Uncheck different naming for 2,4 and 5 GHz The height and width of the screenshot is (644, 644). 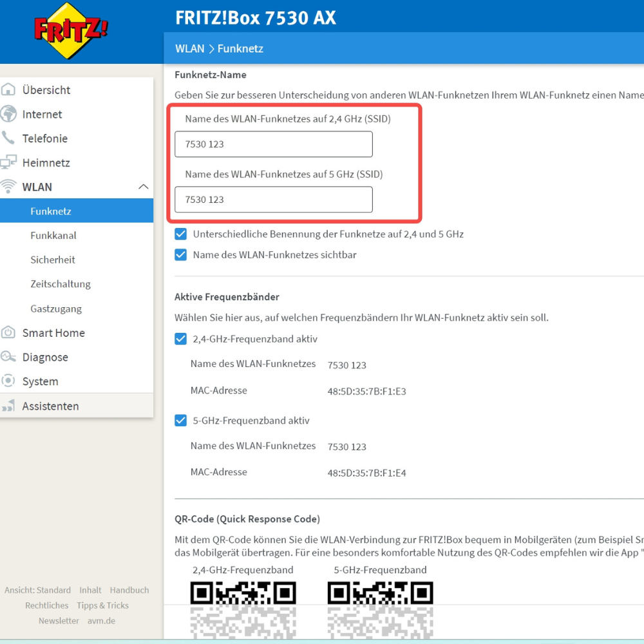click(181, 234)
